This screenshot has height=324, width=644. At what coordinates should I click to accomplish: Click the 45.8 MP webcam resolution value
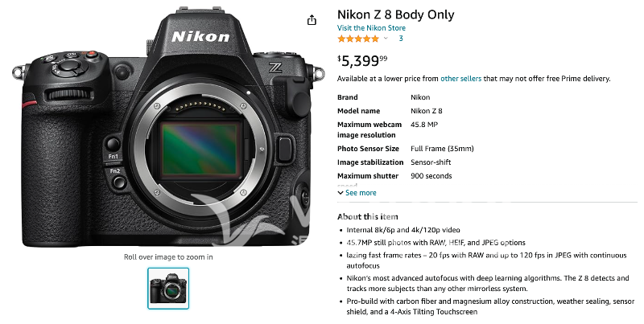pos(423,125)
